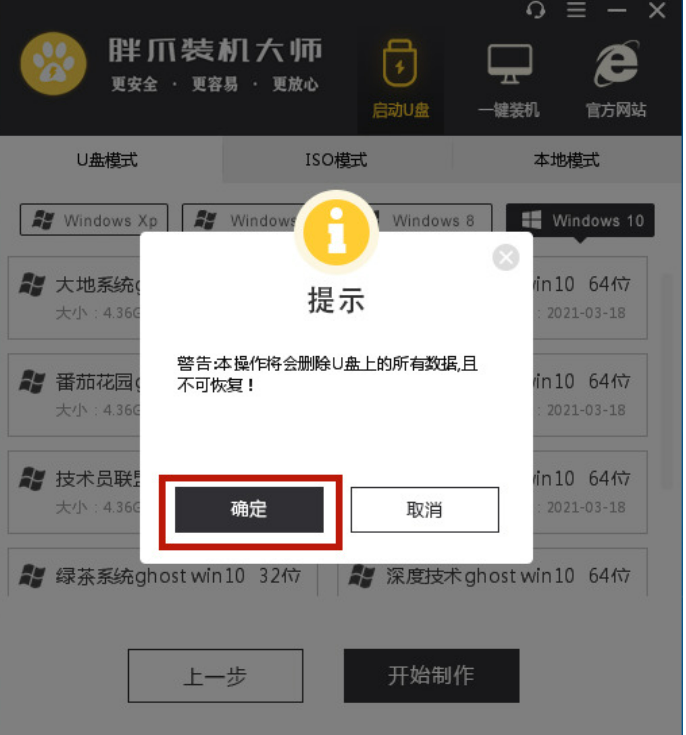Switch to U盘模式 tab

107,160
